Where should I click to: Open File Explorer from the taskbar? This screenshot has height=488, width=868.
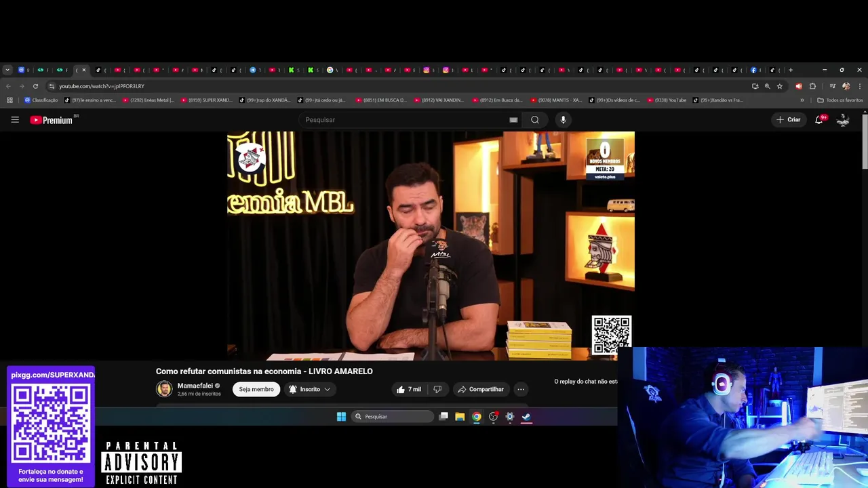pos(460,417)
